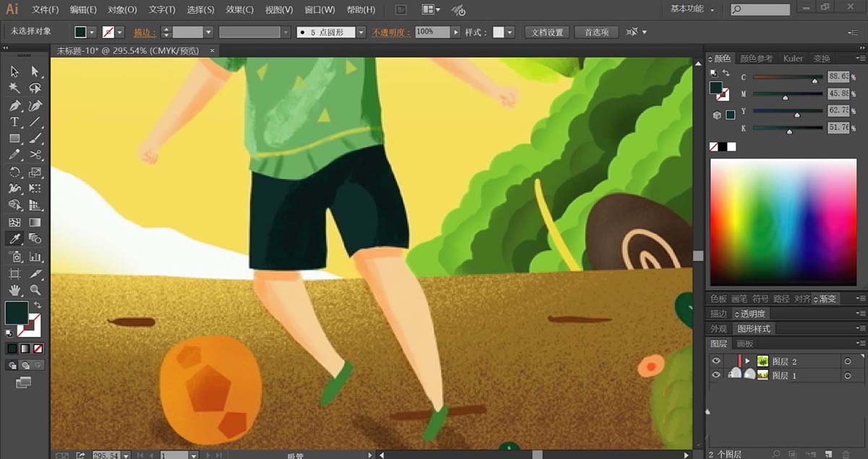Open the Color panel flyout menu
Image resolution: width=868 pixels, height=459 pixels.
coord(860,59)
